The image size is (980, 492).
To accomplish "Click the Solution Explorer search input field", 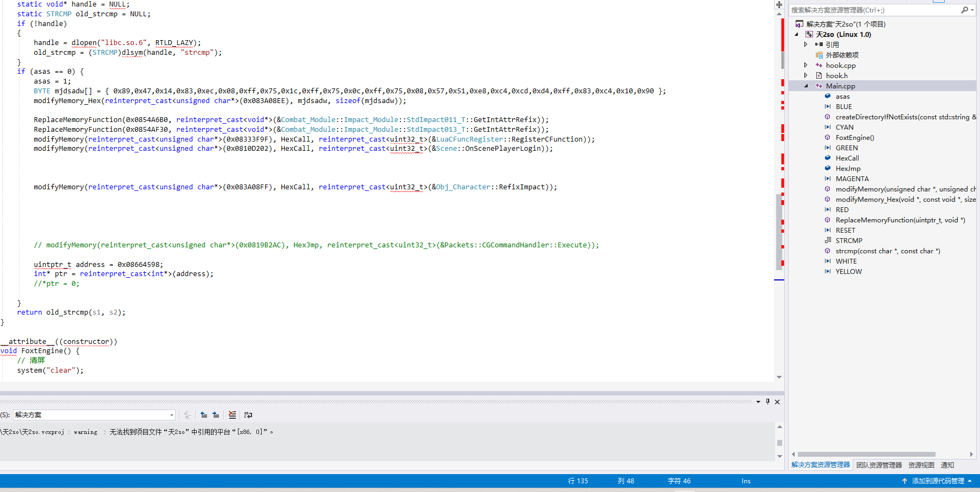I will (873, 10).
